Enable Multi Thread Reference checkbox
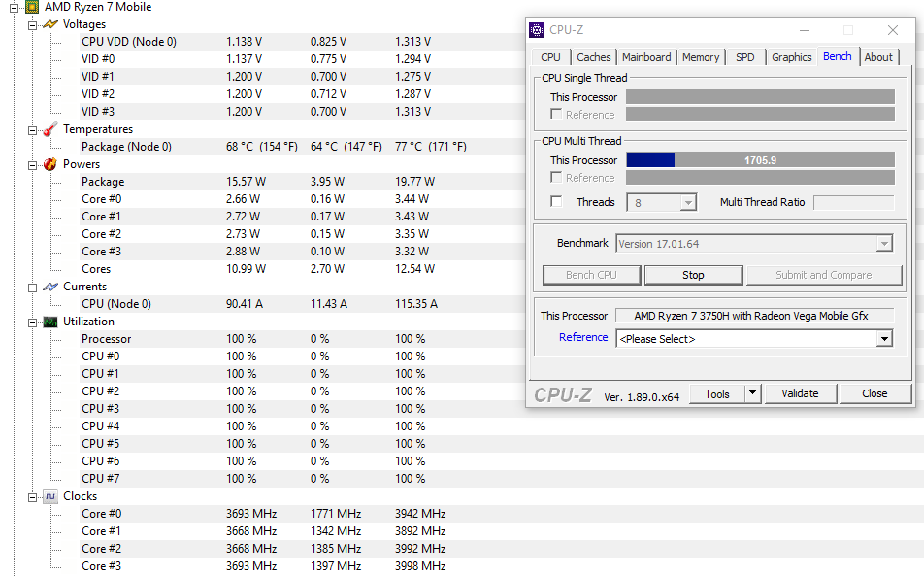The image size is (924, 576). click(x=556, y=177)
